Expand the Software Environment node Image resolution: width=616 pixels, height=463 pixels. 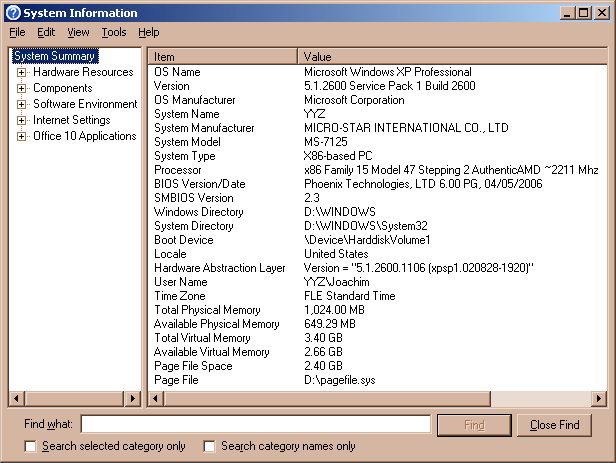click(21, 104)
